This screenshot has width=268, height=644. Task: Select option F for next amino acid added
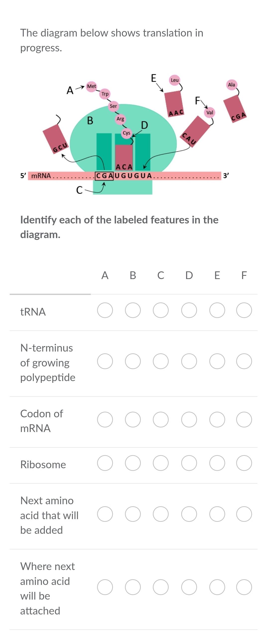[x=244, y=514]
